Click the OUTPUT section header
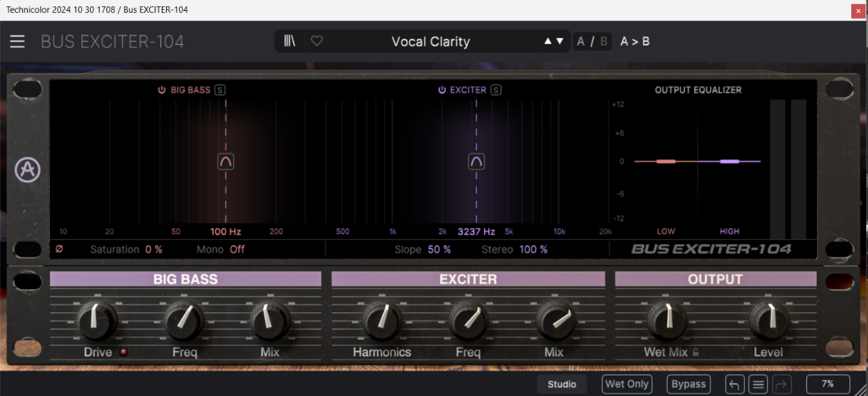The image size is (868, 396). pos(715,279)
